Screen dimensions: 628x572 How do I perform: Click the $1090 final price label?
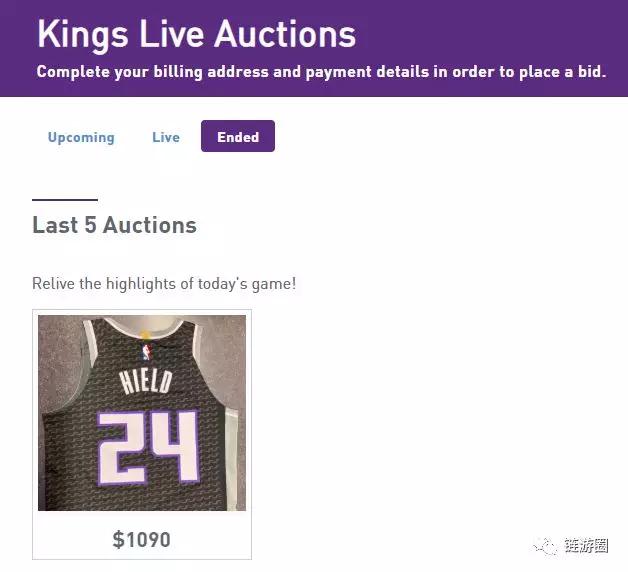pos(142,540)
